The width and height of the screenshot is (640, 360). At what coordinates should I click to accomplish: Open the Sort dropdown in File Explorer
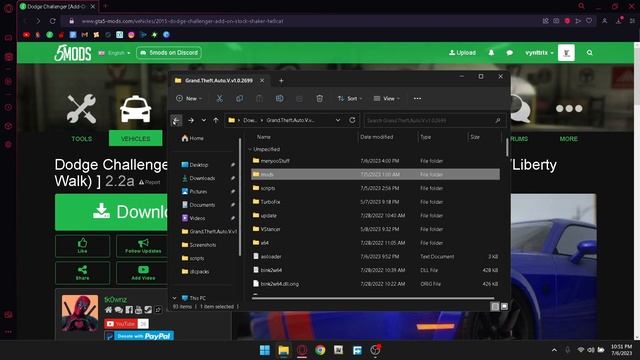click(x=350, y=98)
